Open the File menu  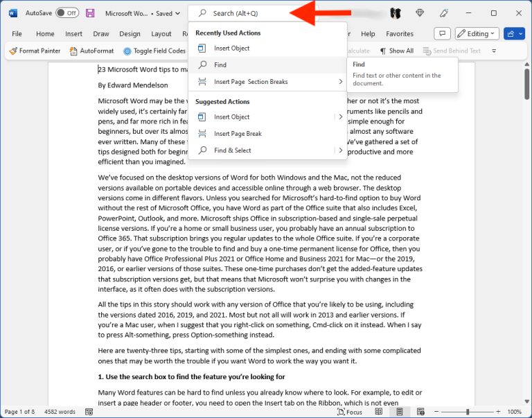coord(17,33)
